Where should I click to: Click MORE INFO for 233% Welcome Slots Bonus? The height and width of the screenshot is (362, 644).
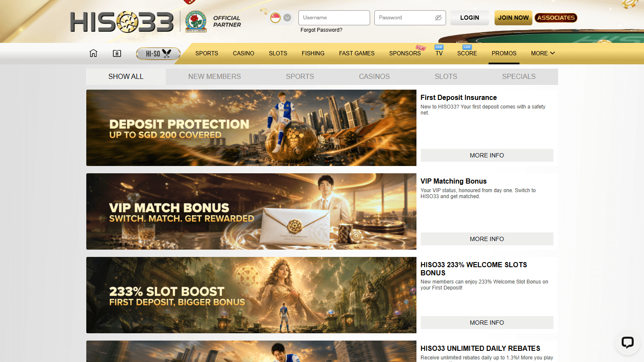[x=487, y=323]
